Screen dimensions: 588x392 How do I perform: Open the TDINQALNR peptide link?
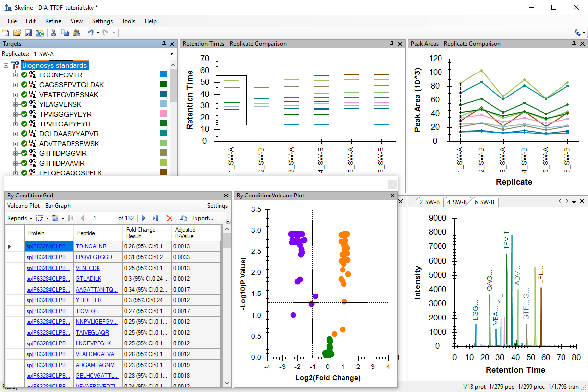[x=91, y=246]
